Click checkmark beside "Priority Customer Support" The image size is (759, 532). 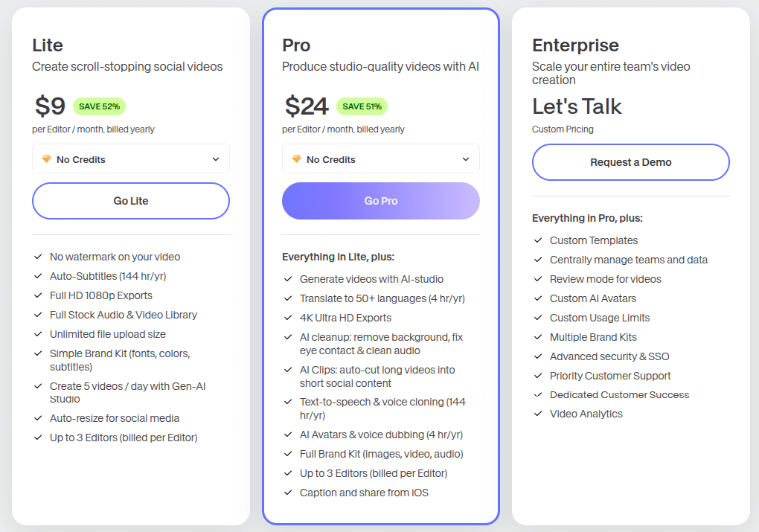pyautogui.click(x=537, y=376)
